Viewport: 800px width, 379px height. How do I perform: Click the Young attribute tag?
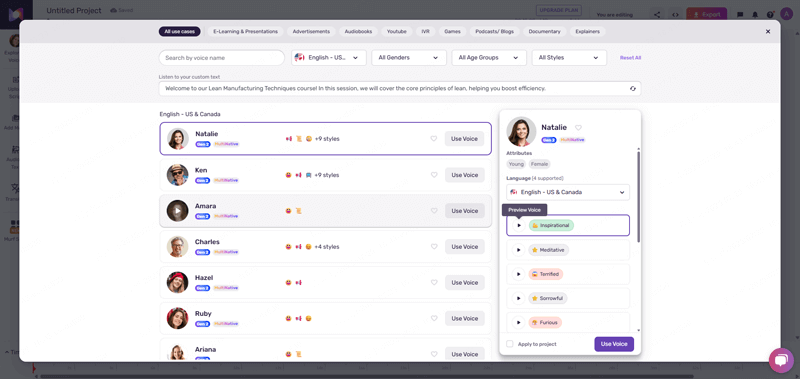pyautogui.click(x=516, y=164)
